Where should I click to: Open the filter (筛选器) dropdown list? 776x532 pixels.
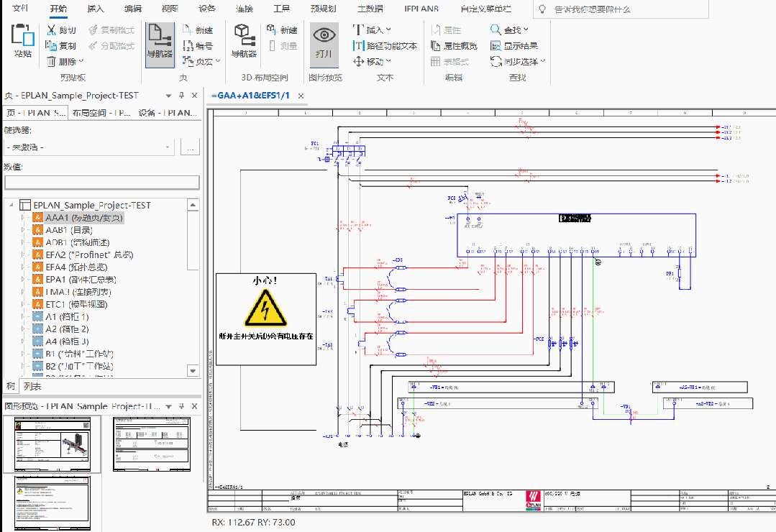pyautogui.click(x=168, y=147)
